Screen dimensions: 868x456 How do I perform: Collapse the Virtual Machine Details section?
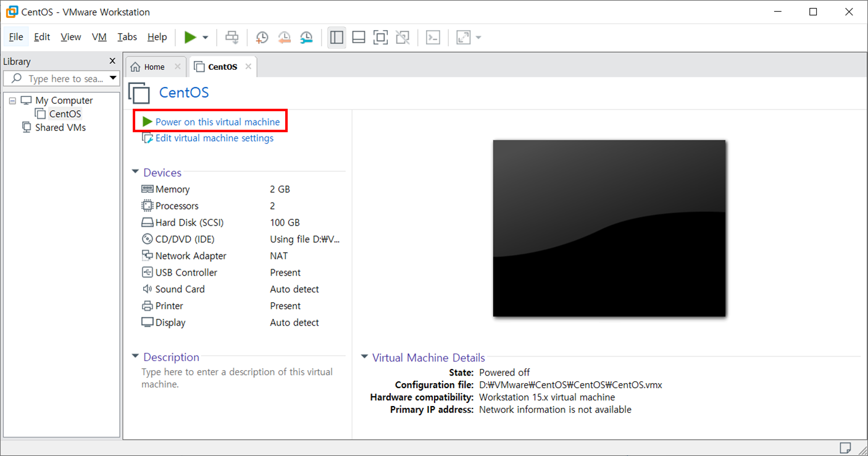click(364, 357)
